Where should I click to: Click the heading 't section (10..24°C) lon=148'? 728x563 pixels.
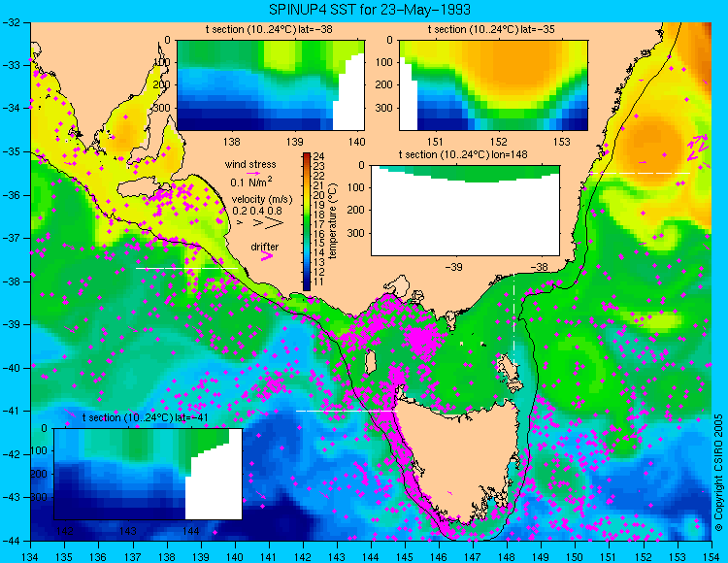pyautogui.click(x=463, y=154)
